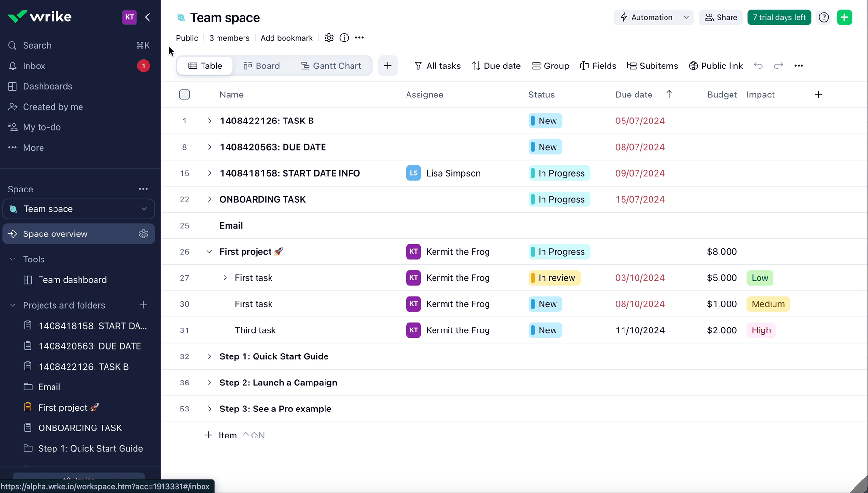Image resolution: width=868 pixels, height=493 pixels.
Task: Open the space info icon
Action: (x=344, y=38)
